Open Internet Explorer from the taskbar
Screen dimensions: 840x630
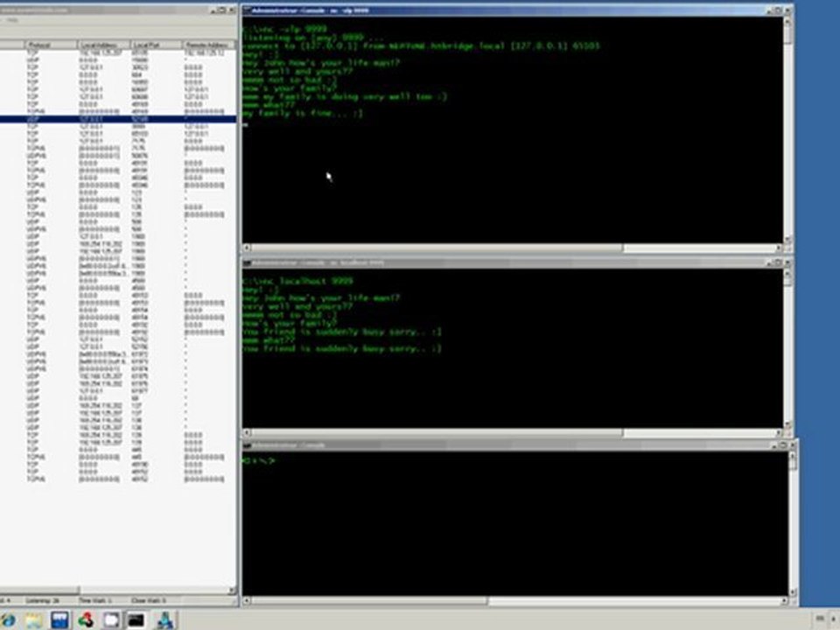coord(6,619)
